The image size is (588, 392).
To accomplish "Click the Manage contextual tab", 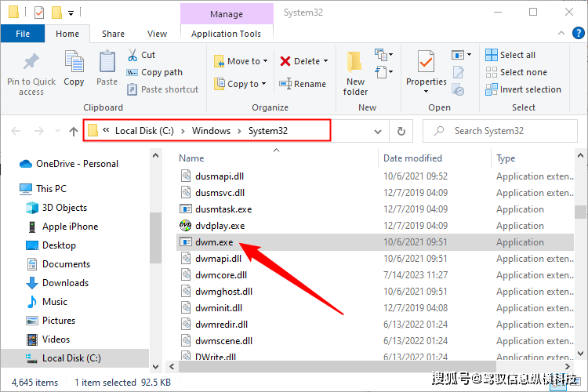I will pos(227,14).
